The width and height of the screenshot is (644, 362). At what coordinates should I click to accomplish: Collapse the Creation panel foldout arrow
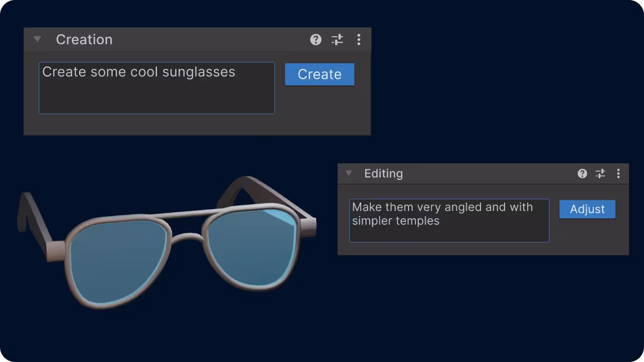pyautogui.click(x=37, y=39)
